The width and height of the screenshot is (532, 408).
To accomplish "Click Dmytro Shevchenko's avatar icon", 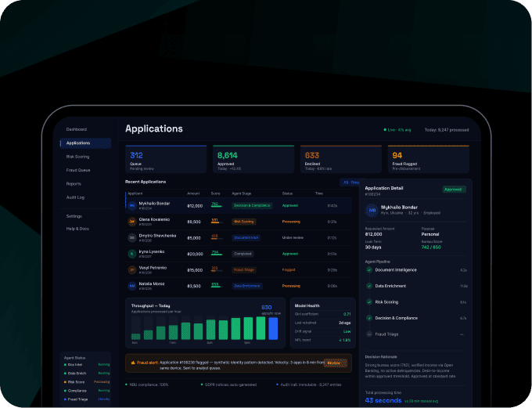I will pyautogui.click(x=132, y=238).
